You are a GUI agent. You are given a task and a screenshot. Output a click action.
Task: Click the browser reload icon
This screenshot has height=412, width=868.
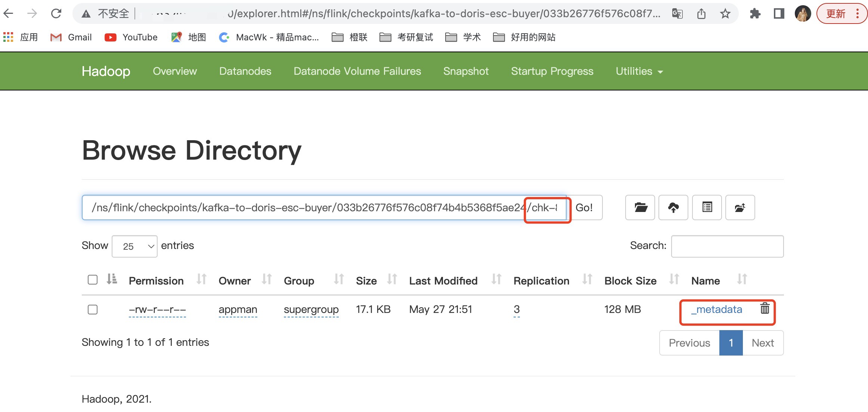tap(56, 14)
